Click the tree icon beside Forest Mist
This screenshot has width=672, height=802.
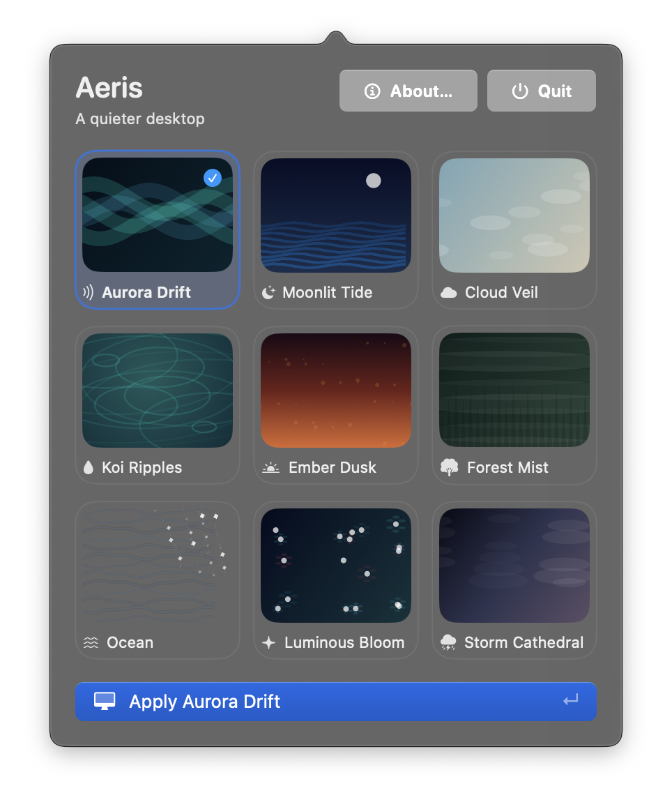tap(449, 467)
